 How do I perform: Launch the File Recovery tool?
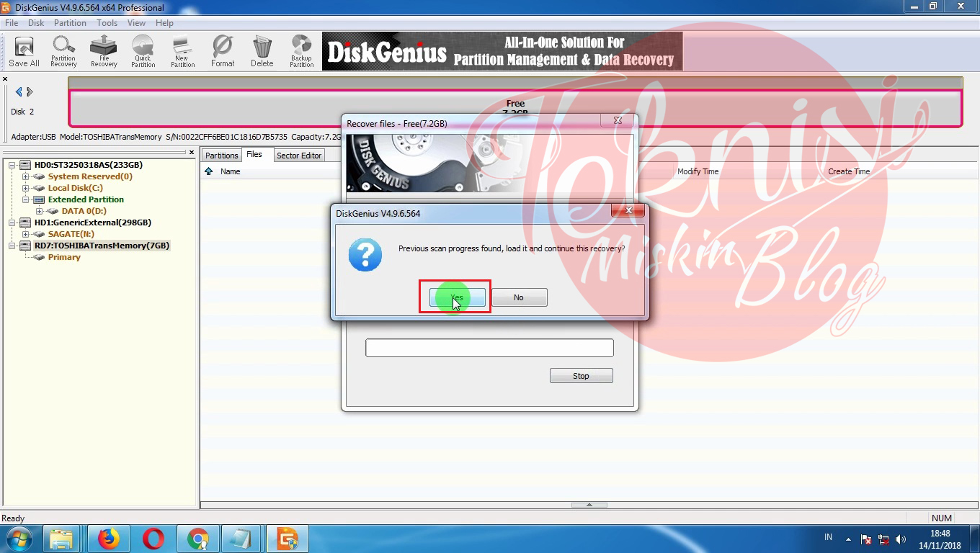104,52
